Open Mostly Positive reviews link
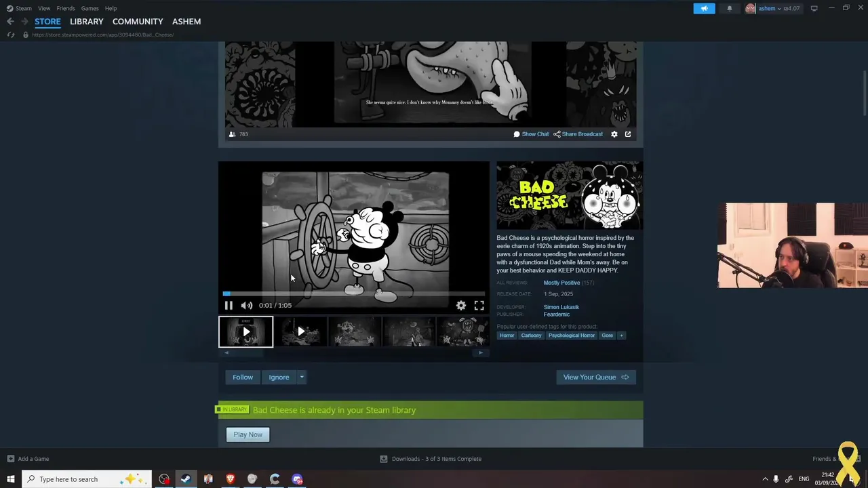 (561, 283)
